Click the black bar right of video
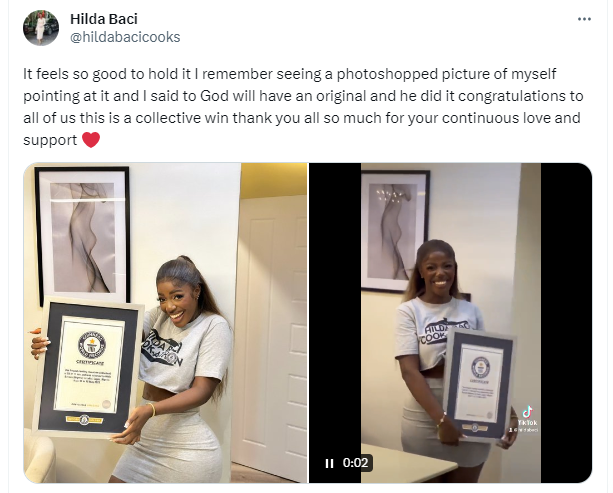This screenshot has height=493, width=613. coord(566,323)
